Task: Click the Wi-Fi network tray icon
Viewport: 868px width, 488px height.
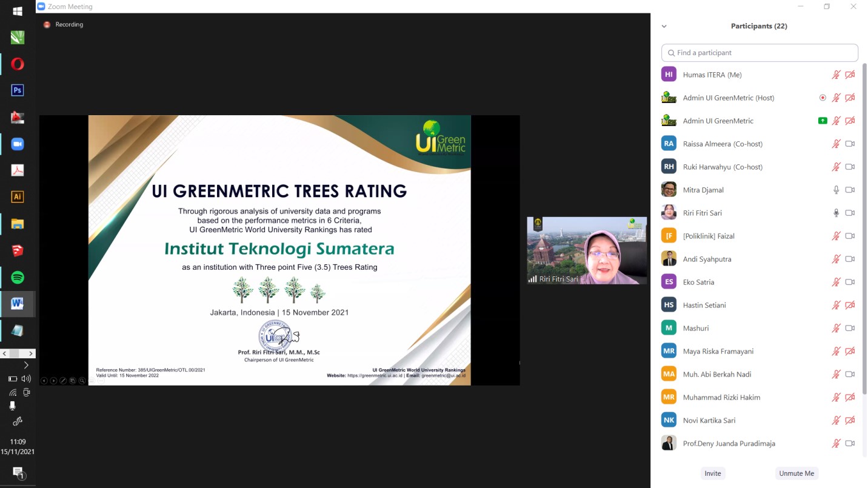Action: [13, 392]
